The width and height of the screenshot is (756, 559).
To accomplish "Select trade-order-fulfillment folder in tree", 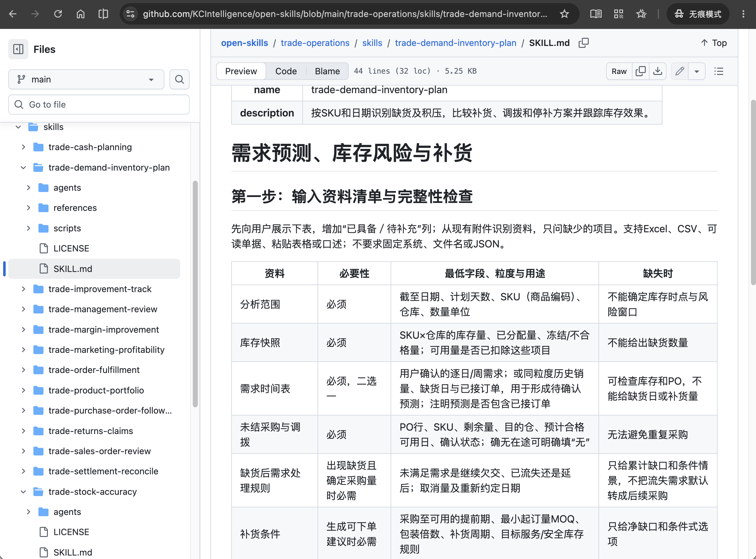I will tap(94, 370).
